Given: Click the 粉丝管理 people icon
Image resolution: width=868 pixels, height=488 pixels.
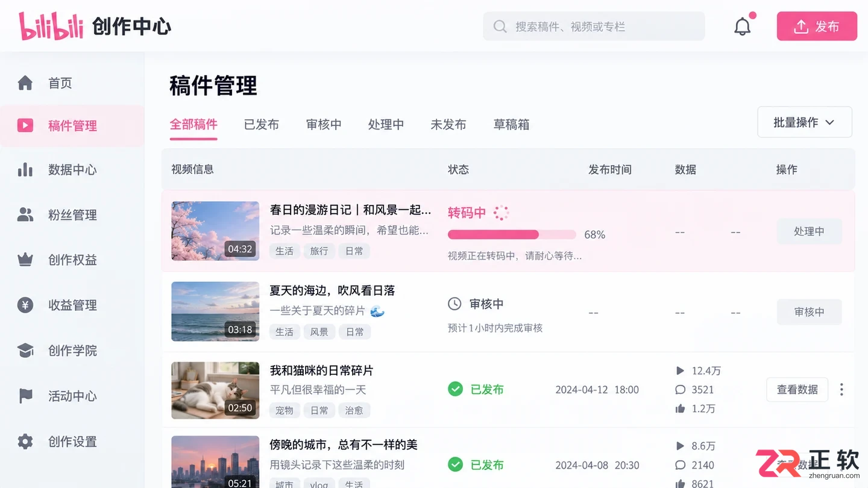Looking at the screenshot, I should click(25, 214).
